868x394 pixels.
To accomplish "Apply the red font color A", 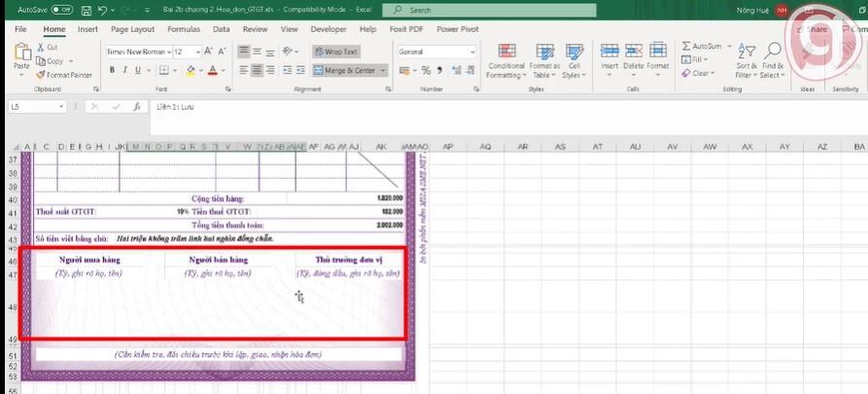I will coord(213,70).
